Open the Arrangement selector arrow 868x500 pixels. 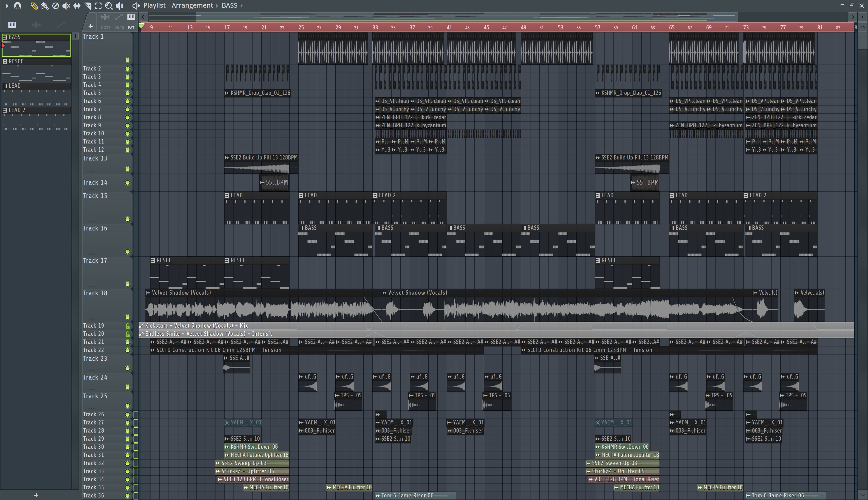217,6
